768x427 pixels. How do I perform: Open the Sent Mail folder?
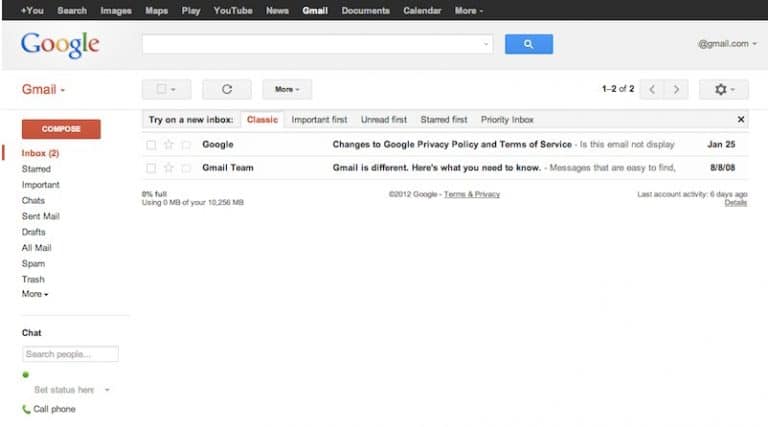tap(41, 216)
